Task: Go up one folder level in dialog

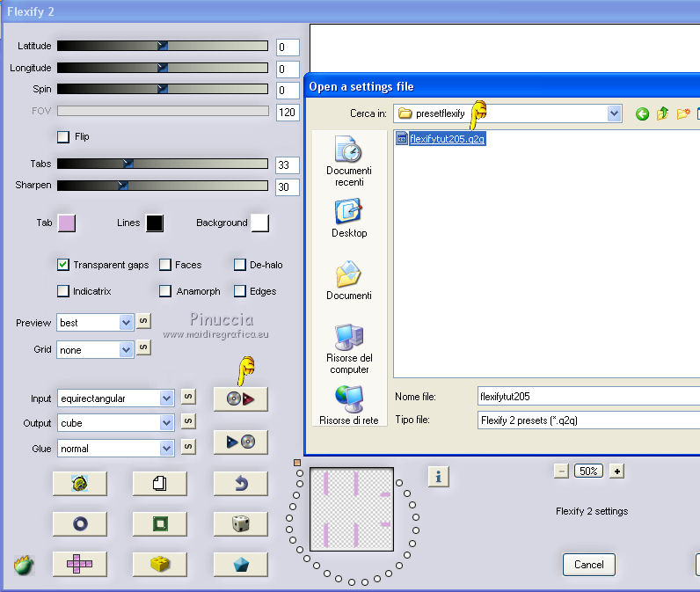Action: coord(662,113)
